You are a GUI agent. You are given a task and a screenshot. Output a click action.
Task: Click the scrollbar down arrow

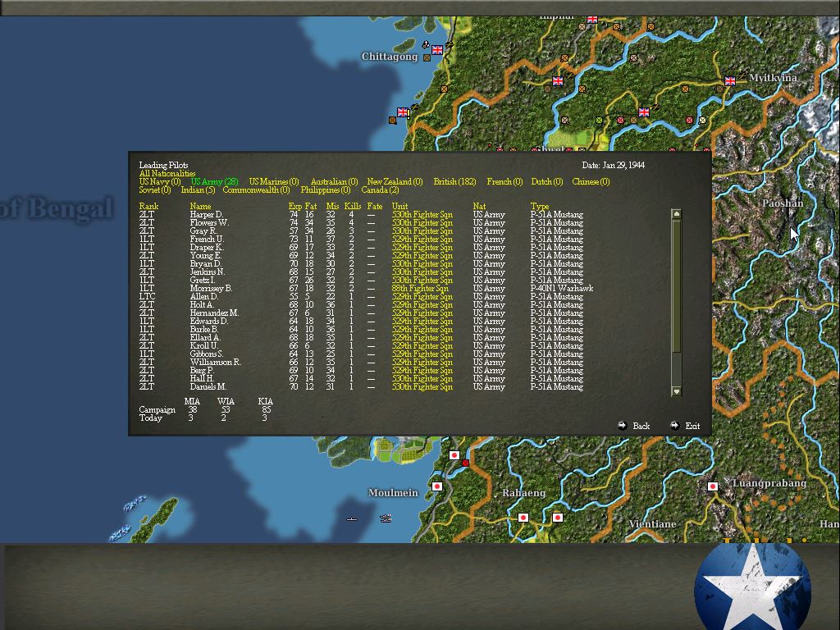pos(677,391)
